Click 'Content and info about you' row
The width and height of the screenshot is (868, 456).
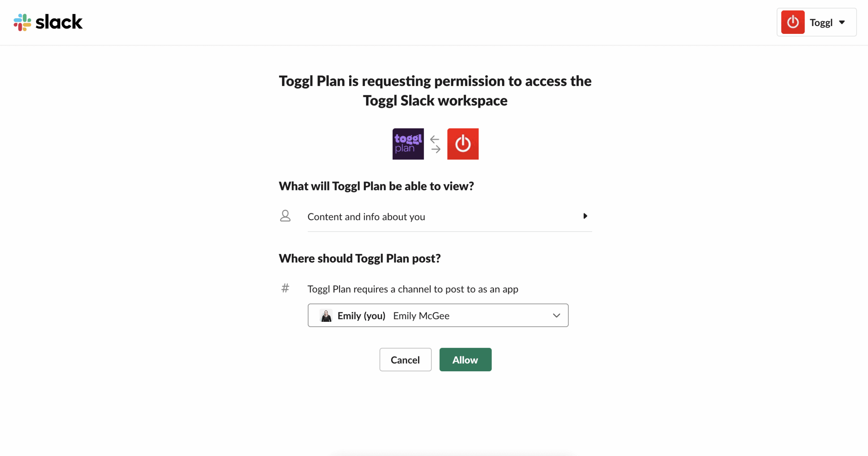coord(366,217)
